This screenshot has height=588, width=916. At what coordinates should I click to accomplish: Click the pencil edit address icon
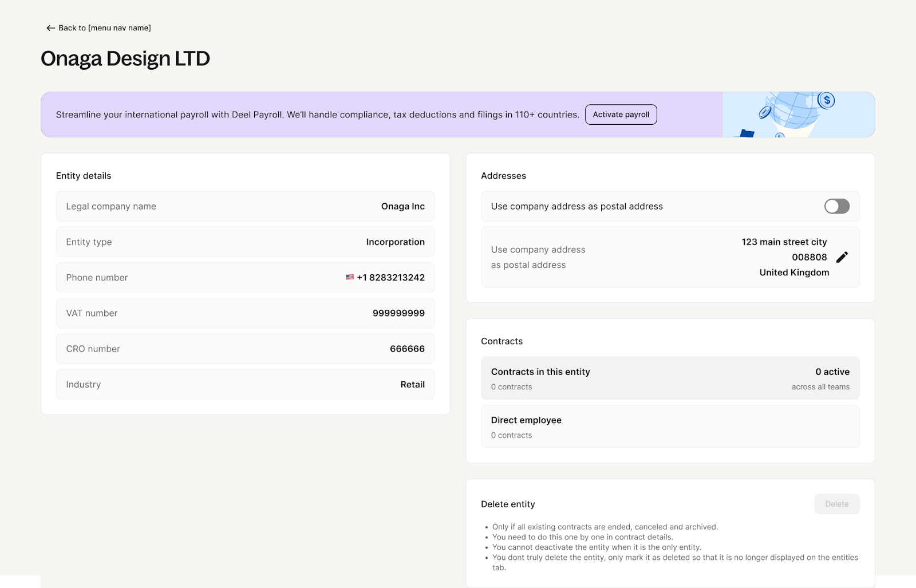(842, 258)
